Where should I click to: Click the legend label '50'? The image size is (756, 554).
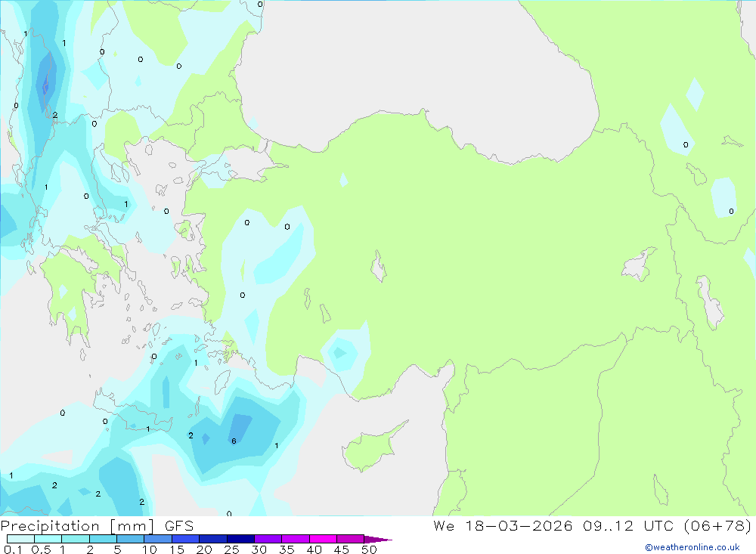tap(369, 549)
